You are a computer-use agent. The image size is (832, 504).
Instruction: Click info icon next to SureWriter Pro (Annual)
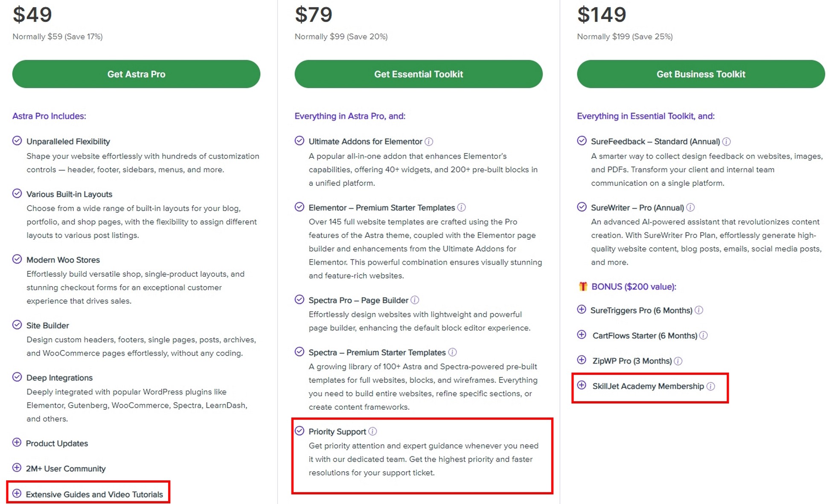(x=690, y=208)
